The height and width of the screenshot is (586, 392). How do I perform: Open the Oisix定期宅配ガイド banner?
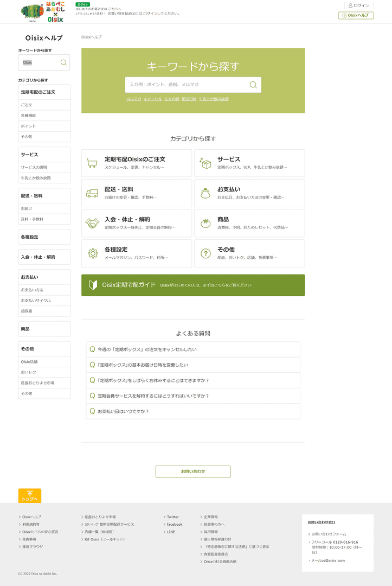192,285
